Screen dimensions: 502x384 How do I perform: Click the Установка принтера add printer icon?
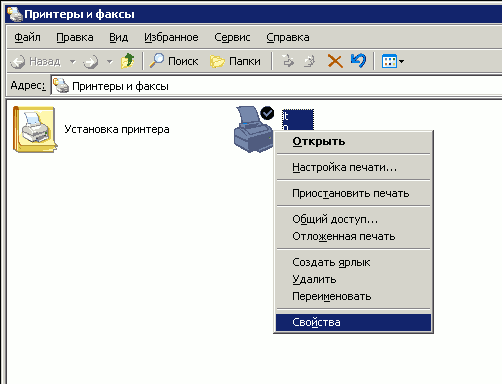(x=35, y=129)
